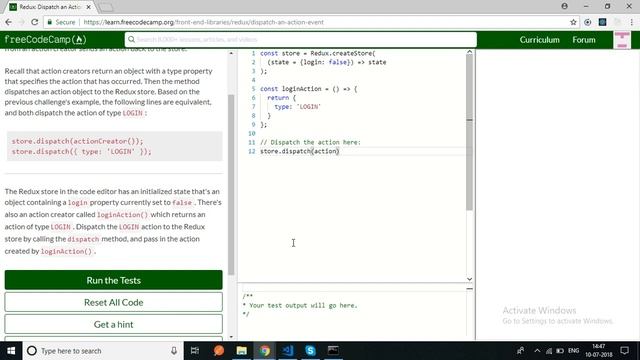Click Reset All Code button
Screen dimensions: 640x360
coord(113,302)
